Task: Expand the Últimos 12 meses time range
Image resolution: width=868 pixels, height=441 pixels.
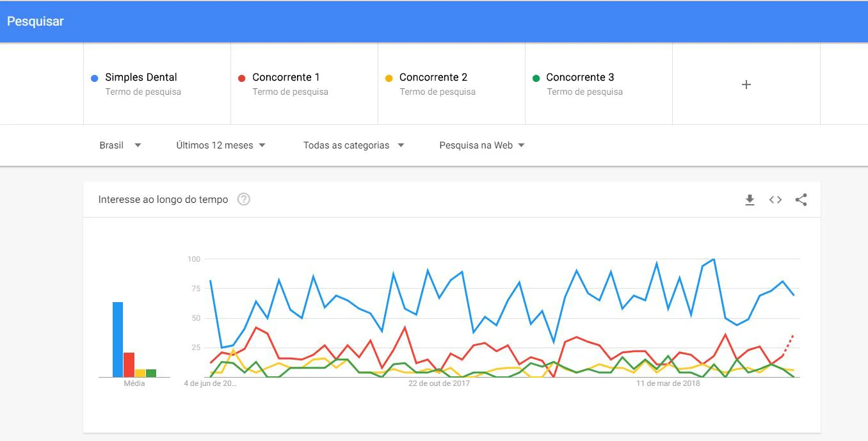Action: (x=221, y=145)
